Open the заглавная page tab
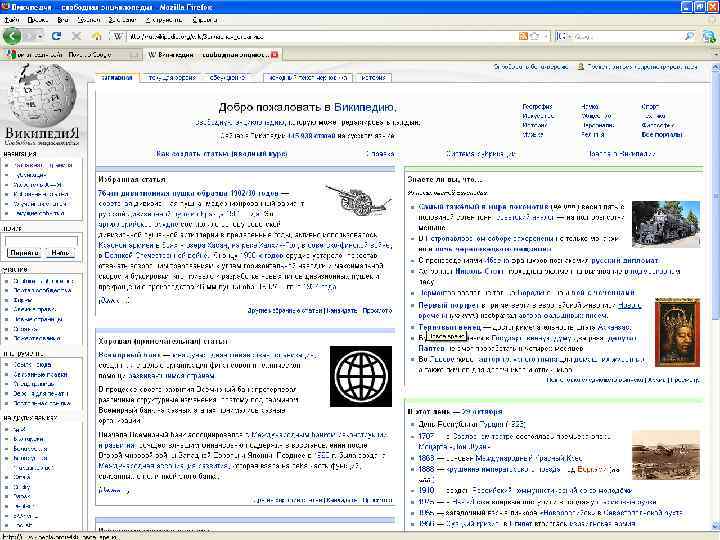Image resolution: width=720 pixels, height=540 pixels. pos(117,78)
